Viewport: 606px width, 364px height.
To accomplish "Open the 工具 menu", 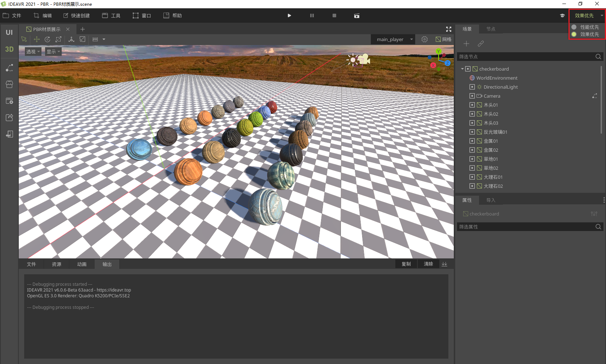I will pos(111,15).
